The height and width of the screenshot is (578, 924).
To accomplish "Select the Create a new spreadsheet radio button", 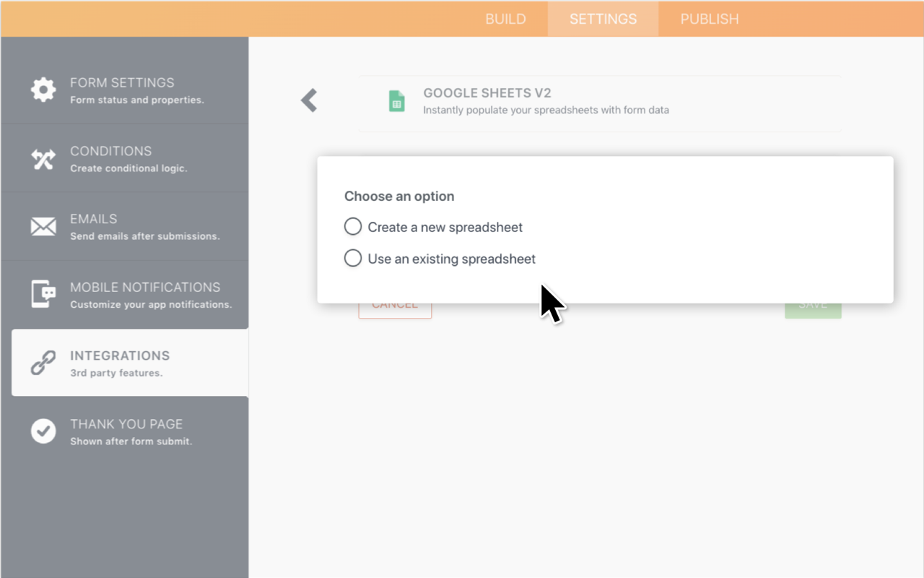I will (353, 227).
